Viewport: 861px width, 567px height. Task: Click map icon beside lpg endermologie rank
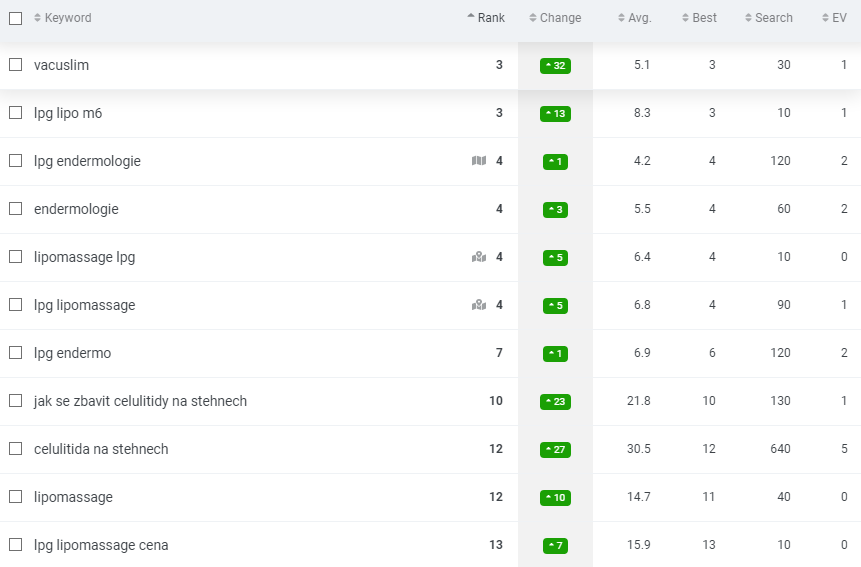coord(479,161)
